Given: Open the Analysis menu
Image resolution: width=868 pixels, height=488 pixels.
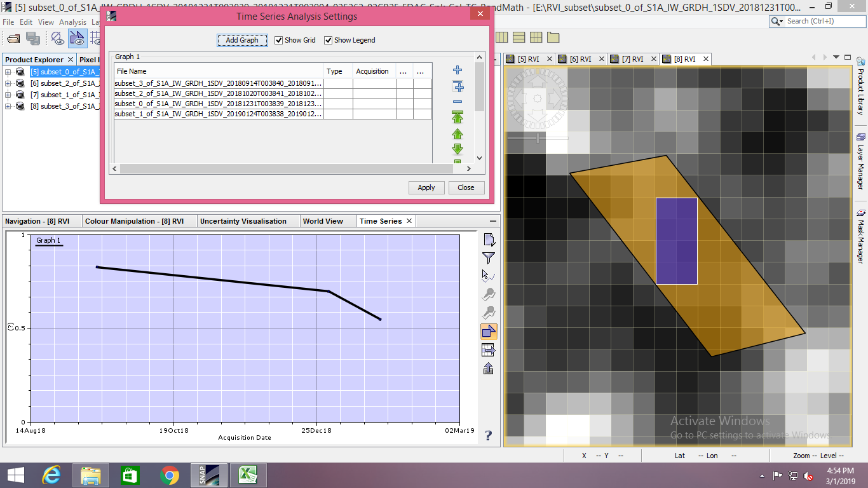Looking at the screenshot, I should point(72,22).
